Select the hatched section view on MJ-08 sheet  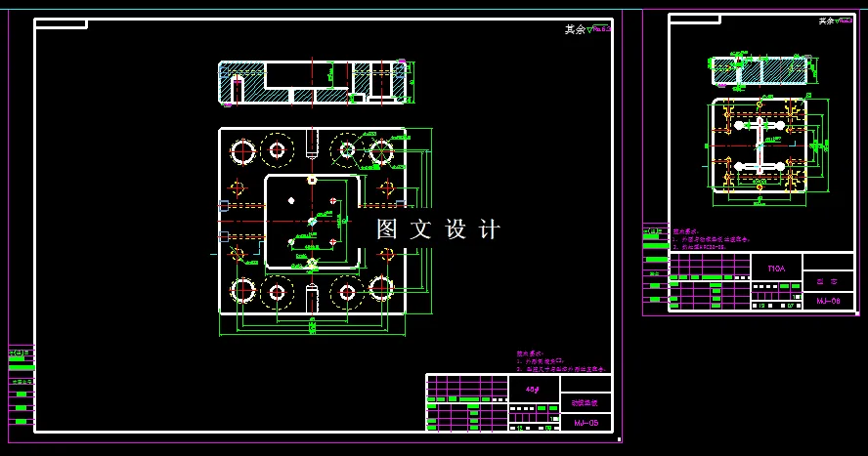(x=759, y=70)
